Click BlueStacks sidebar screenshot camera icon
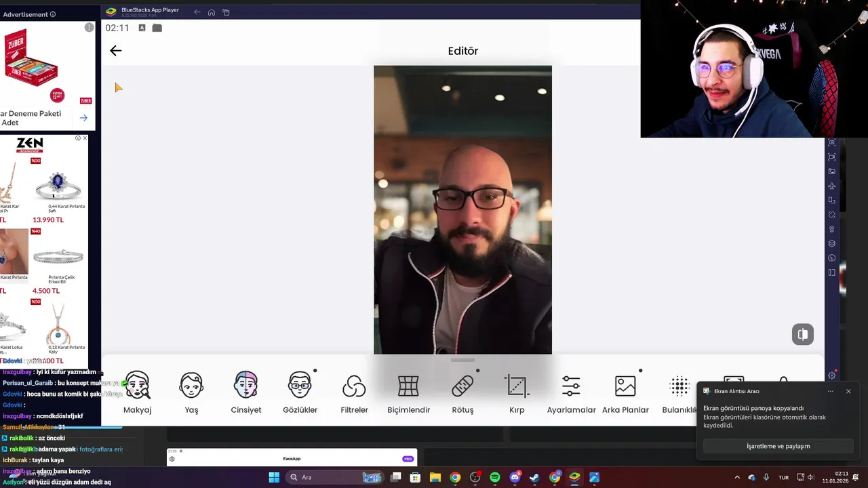The height and width of the screenshot is (488, 868). pos(832,143)
